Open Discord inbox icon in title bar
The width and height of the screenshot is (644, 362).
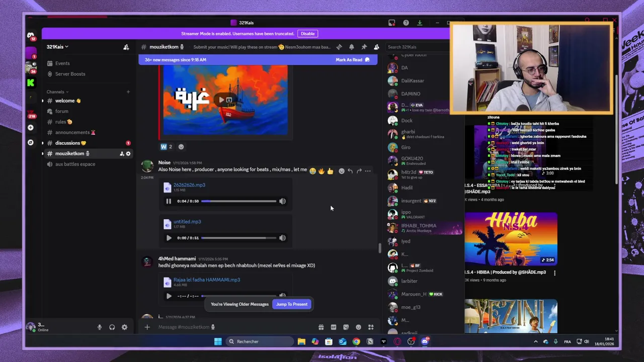[392, 23]
